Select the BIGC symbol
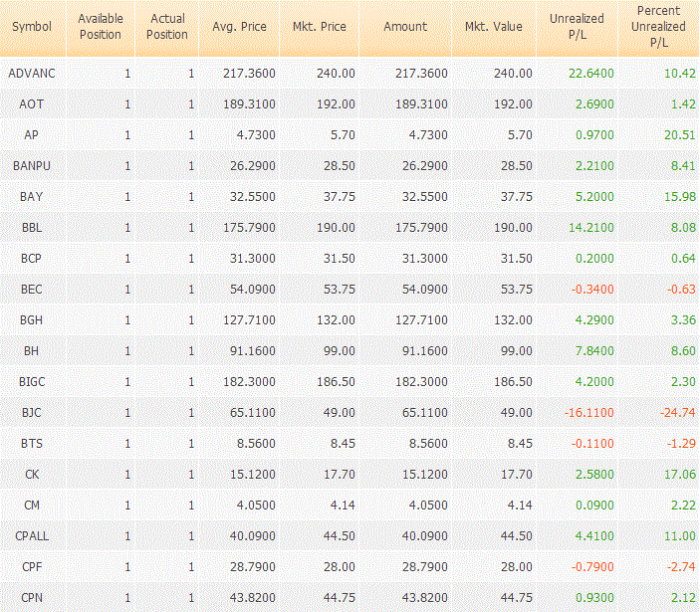This screenshot has height=612, width=700. 32,382
